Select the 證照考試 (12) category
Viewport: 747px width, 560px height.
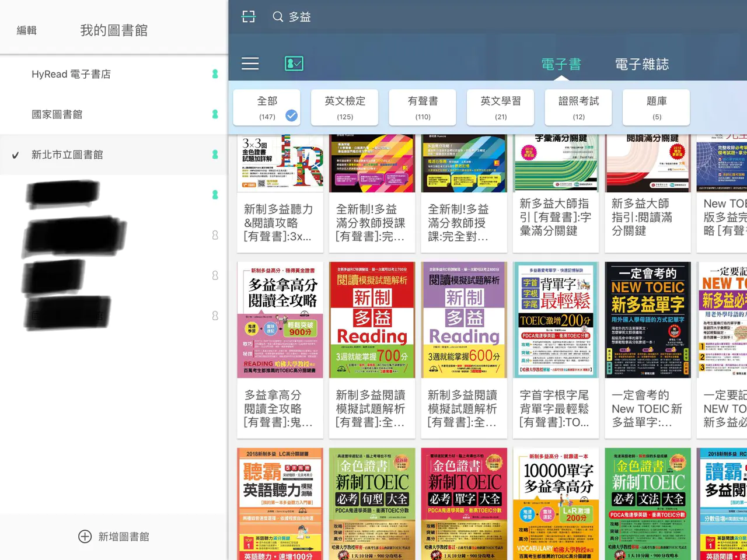[578, 107]
